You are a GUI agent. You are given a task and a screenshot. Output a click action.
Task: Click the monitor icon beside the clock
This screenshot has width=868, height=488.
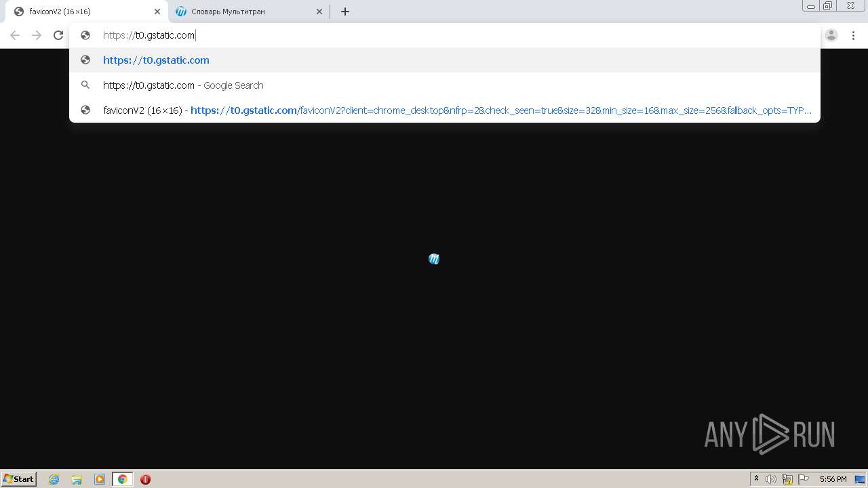click(x=860, y=479)
